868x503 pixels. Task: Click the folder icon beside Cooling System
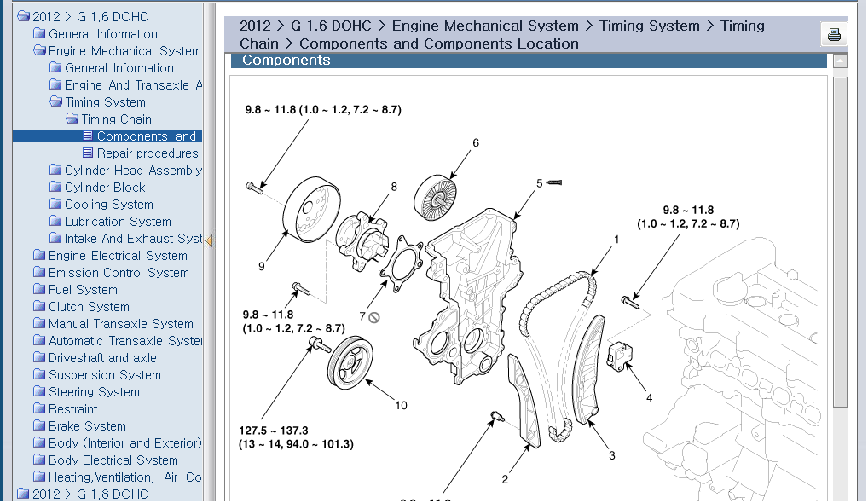tap(55, 204)
